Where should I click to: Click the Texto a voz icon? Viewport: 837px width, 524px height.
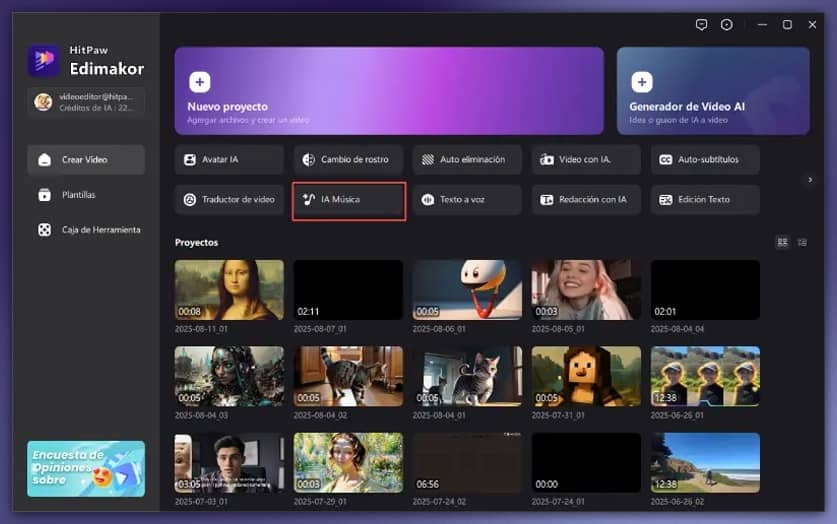428,200
